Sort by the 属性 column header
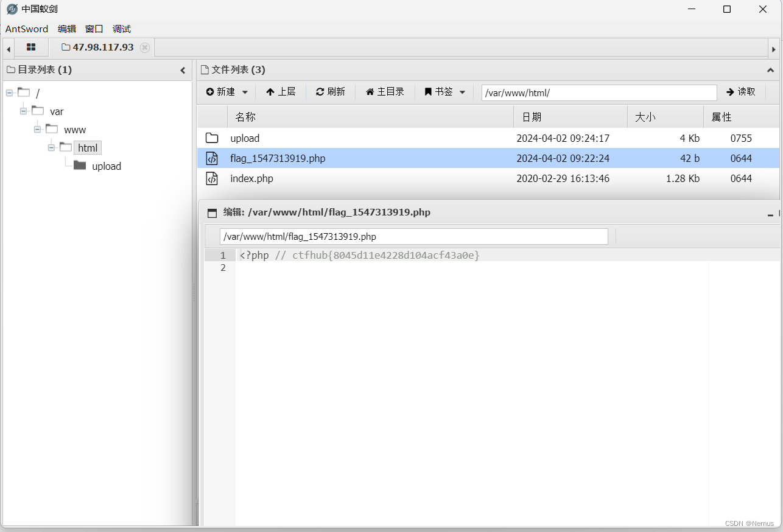 coord(742,117)
